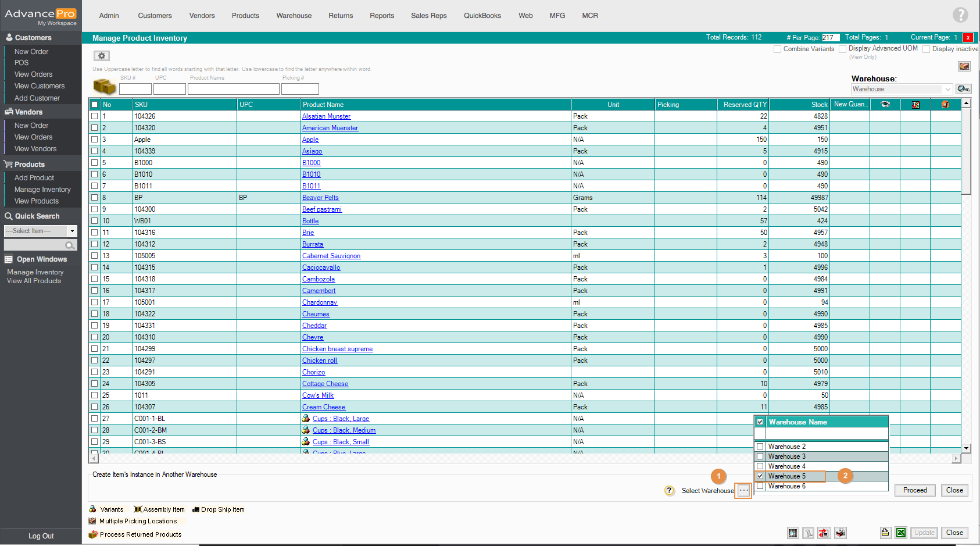Open the Reports menu
The width and height of the screenshot is (980, 546).
point(381,16)
